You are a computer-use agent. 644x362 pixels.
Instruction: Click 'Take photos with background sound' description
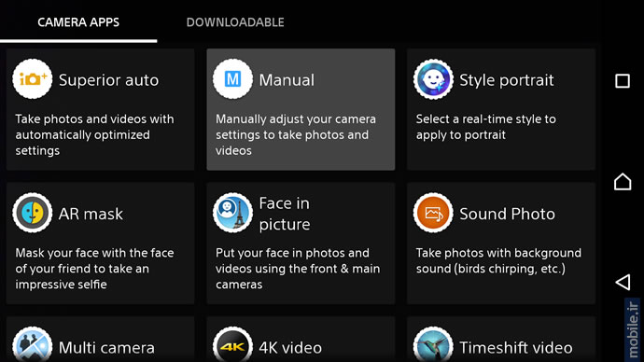[x=498, y=260]
